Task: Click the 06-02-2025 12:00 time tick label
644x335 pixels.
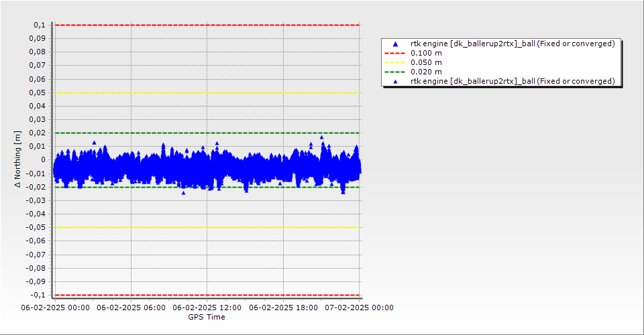Action: coord(207,308)
